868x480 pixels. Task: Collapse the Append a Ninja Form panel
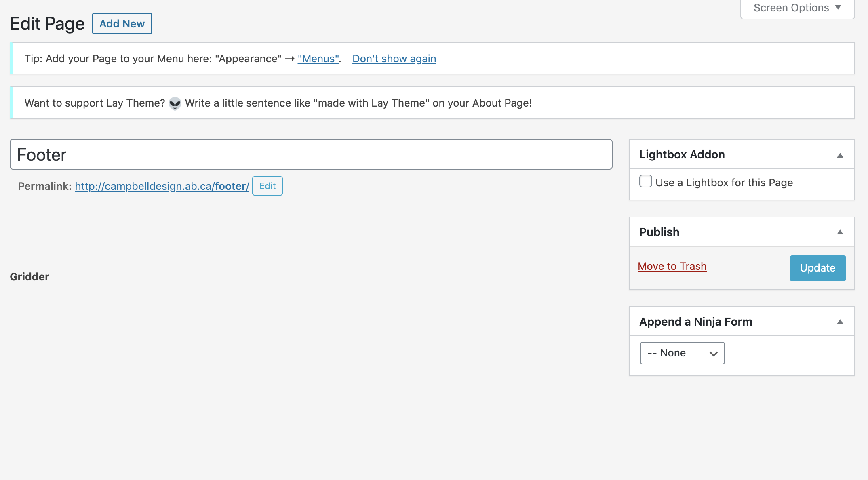click(x=840, y=322)
